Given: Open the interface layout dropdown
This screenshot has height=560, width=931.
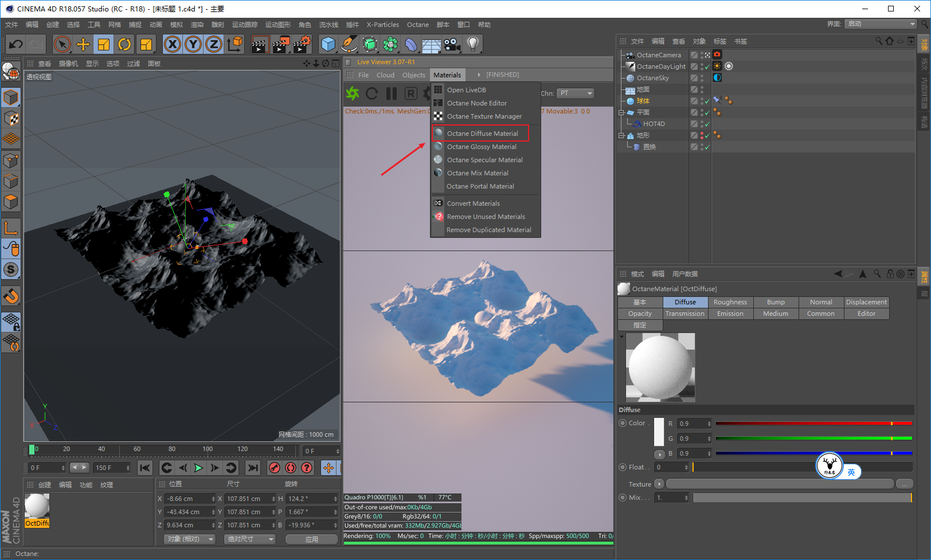Looking at the screenshot, I should pos(881,24).
